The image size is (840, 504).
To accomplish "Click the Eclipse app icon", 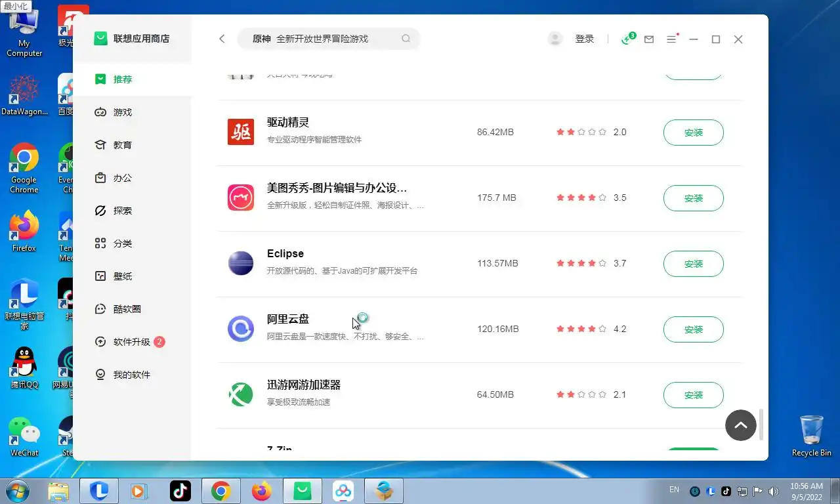I will 241,263.
